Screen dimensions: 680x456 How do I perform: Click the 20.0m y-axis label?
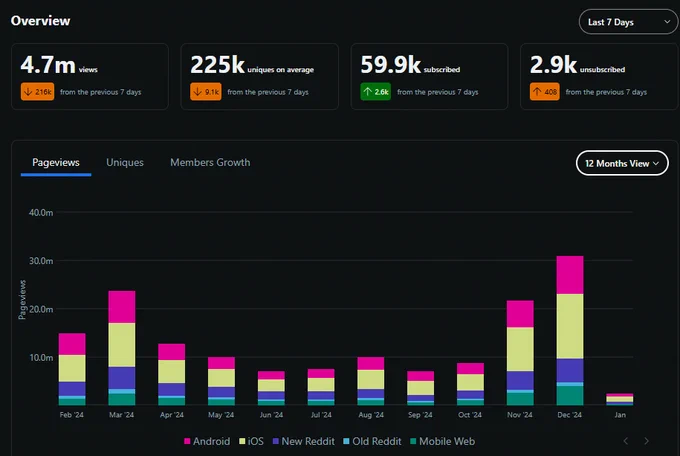point(41,309)
